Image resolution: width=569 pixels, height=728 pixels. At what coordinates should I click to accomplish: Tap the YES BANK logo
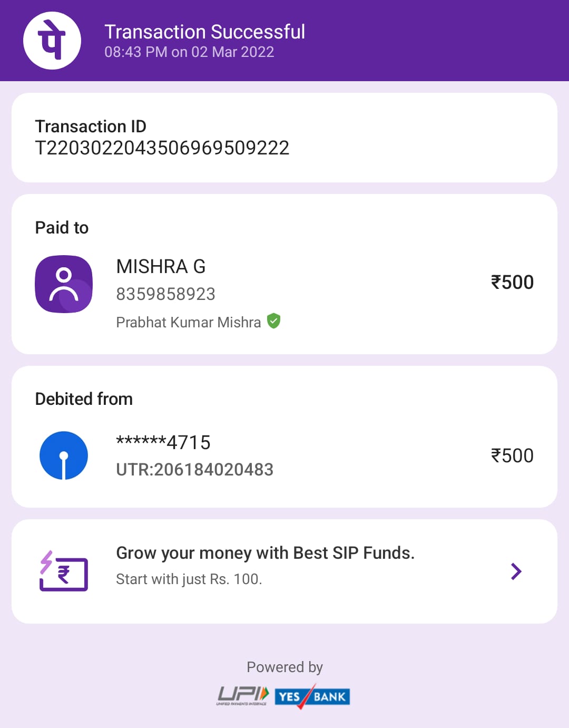[312, 696]
